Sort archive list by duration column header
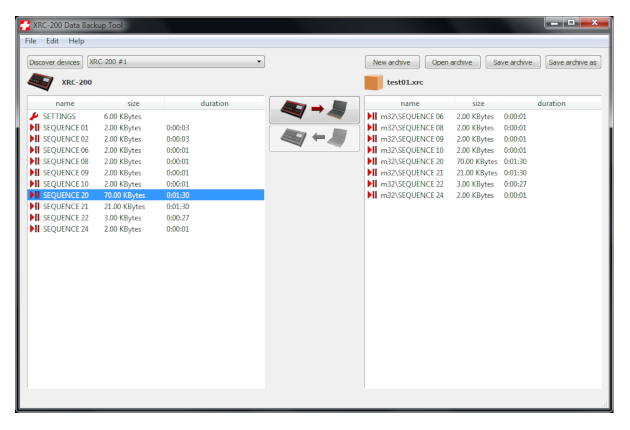630x430 pixels. coord(551,103)
